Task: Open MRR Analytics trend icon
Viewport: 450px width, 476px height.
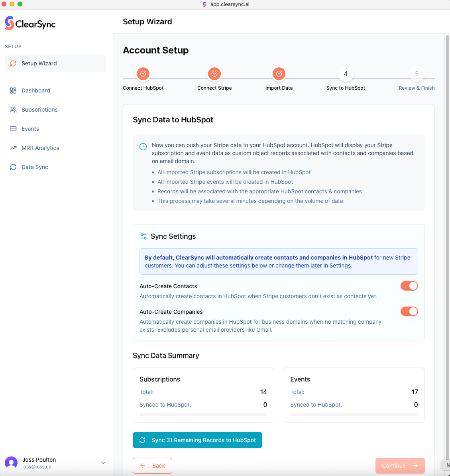Action: (13, 148)
